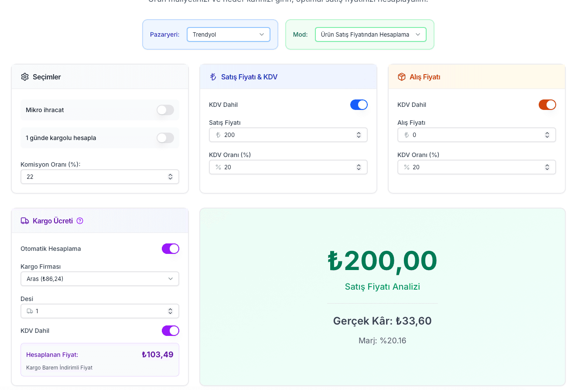Click the percent symbol in sales KDV Oranı field
This screenshot has width=588, height=390.
[218, 168]
